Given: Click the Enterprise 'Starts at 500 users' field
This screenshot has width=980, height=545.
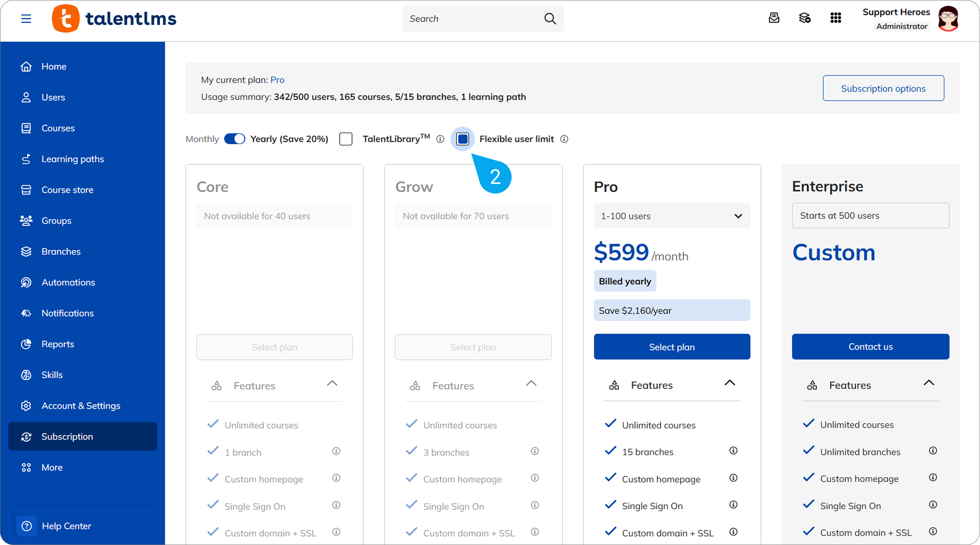Looking at the screenshot, I should click(x=871, y=215).
